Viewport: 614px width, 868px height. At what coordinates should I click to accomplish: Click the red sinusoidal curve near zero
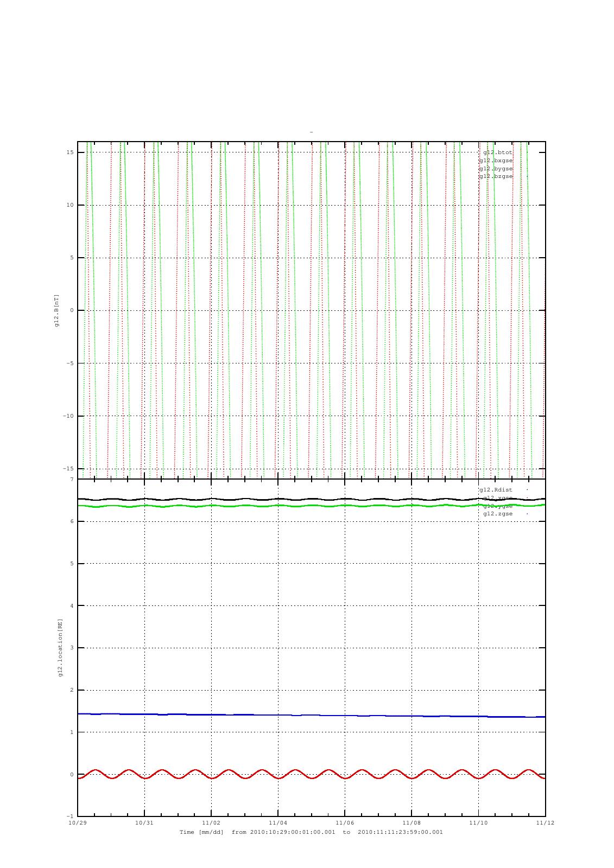coord(311,774)
